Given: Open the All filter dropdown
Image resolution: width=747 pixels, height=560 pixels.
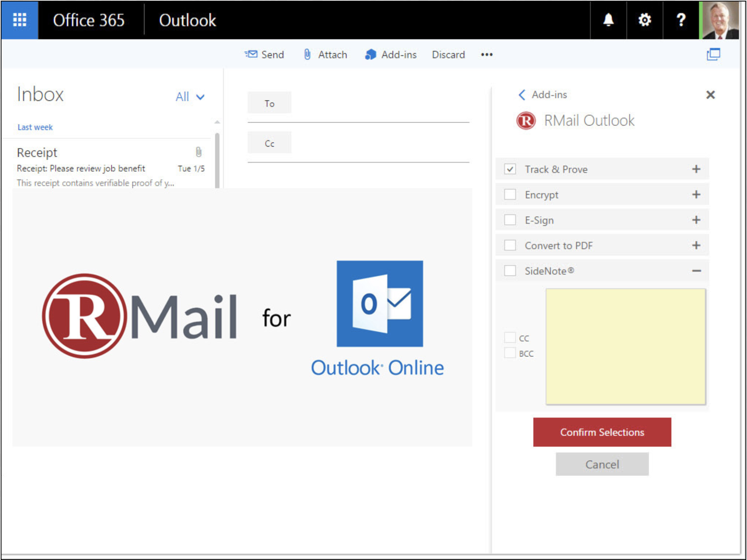Looking at the screenshot, I should pos(190,97).
